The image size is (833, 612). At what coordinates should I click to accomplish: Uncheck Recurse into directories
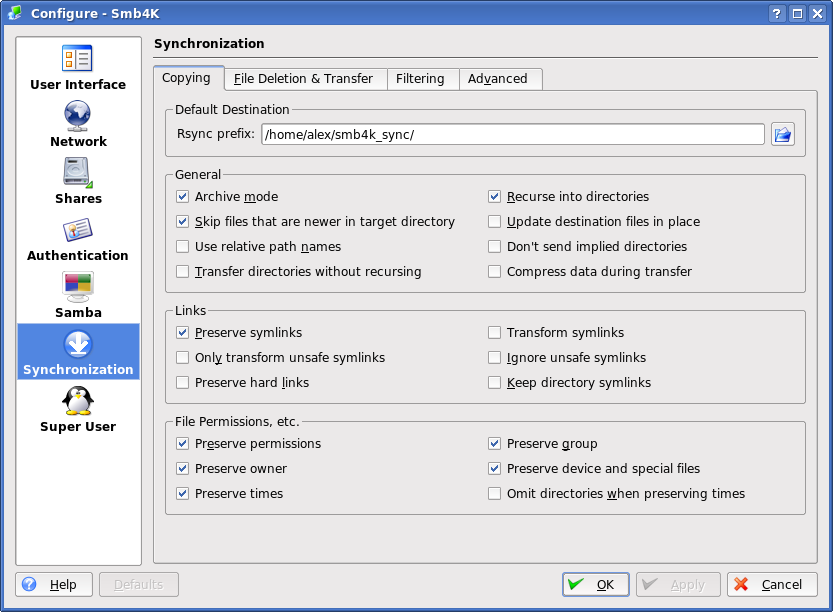[494, 197]
